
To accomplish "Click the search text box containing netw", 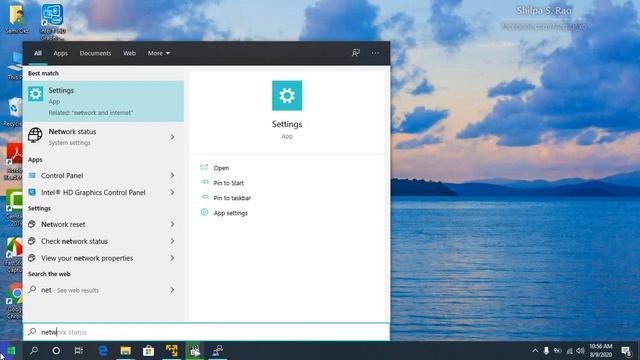I will [x=207, y=332].
